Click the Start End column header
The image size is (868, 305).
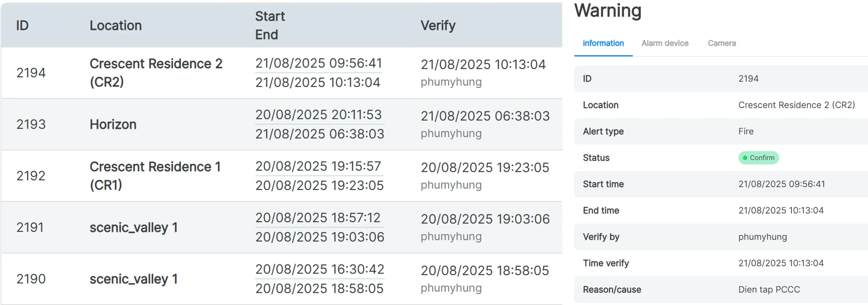(270, 25)
